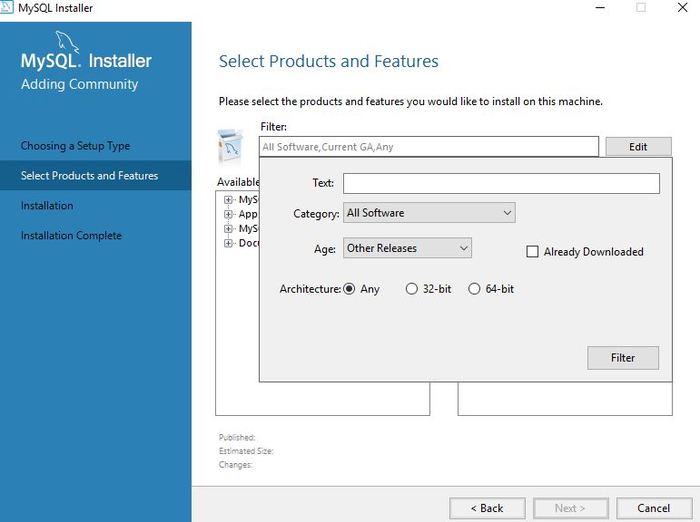Click the Edit button next to filter
The width and height of the screenshot is (700, 522).
(x=638, y=147)
